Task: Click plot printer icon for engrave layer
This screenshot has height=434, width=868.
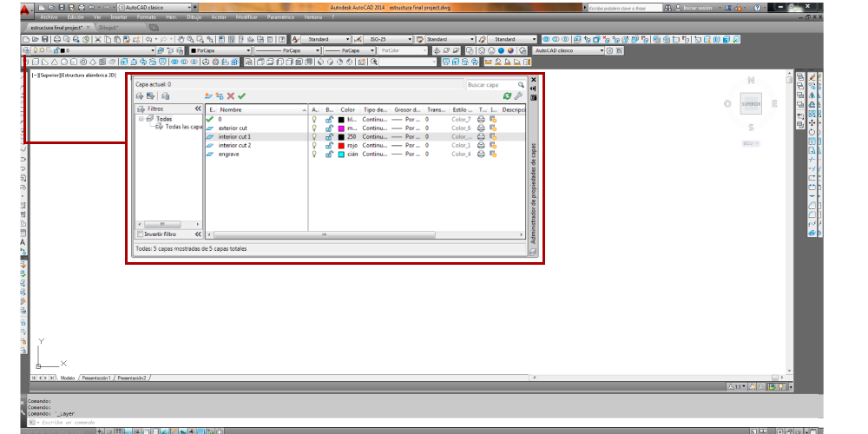Action: tap(481, 154)
